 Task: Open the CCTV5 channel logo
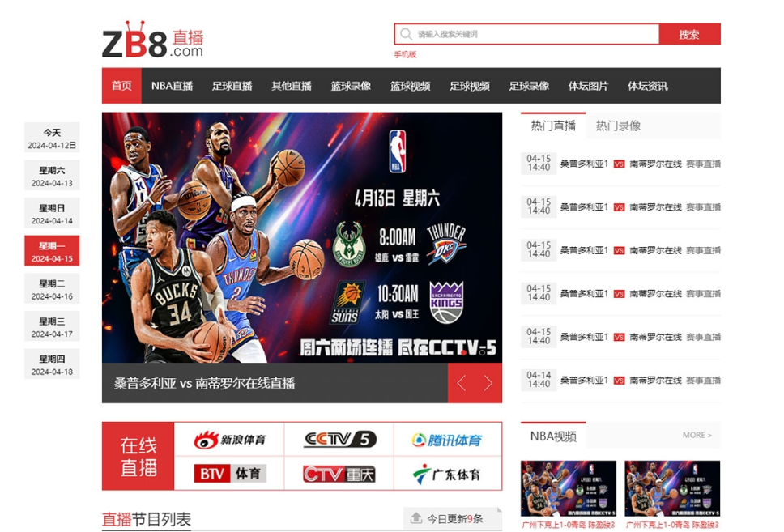339,440
